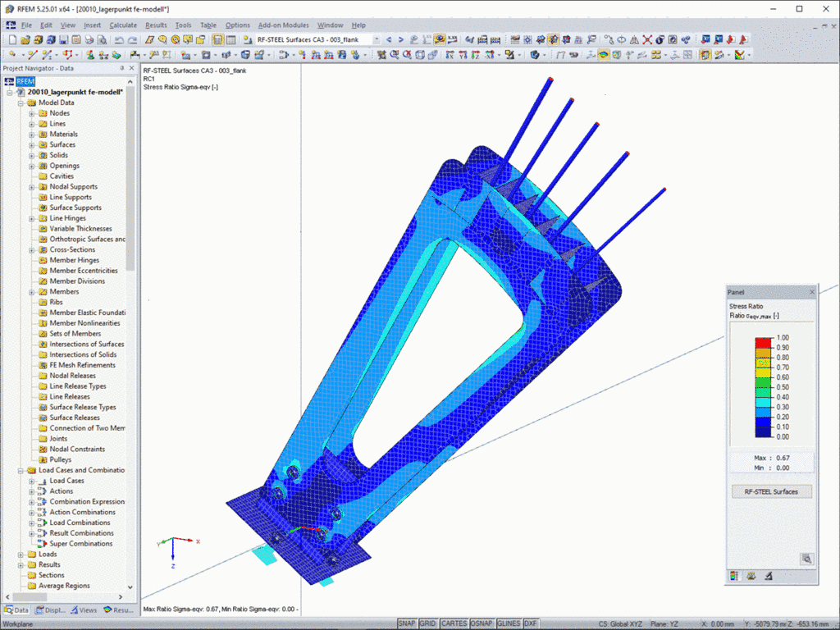Click the Save diskette icon
840x630 pixels.
pyautogui.click(x=64, y=39)
